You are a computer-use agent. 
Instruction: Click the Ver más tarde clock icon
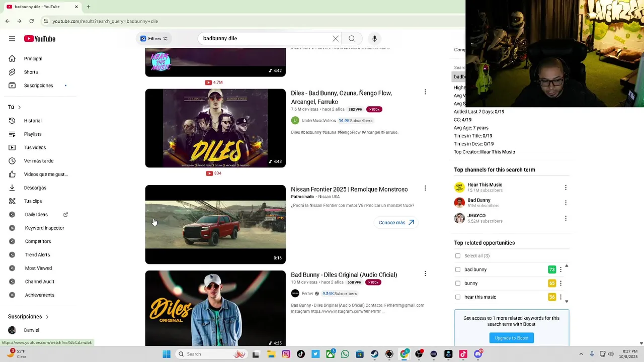coord(12,161)
